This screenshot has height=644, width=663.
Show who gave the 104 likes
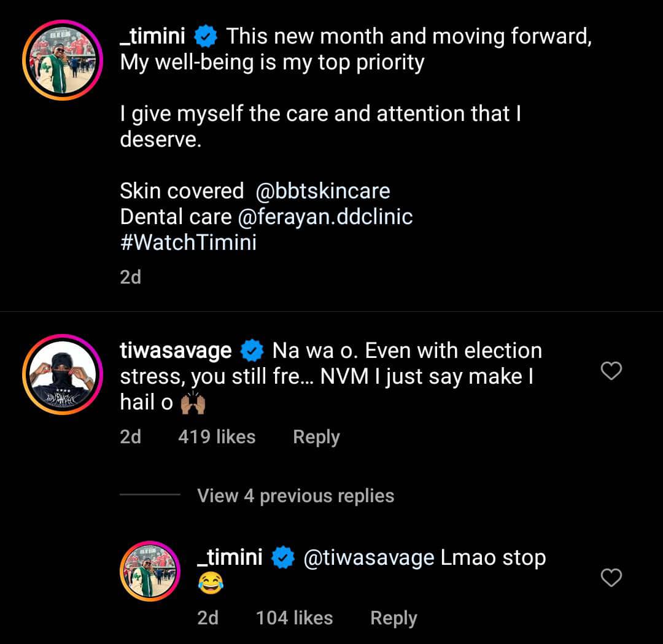[x=294, y=618]
